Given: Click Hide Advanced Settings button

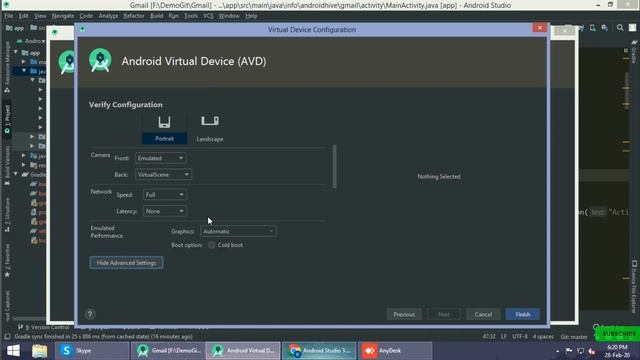Looking at the screenshot, I should pyautogui.click(x=127, y=263).
